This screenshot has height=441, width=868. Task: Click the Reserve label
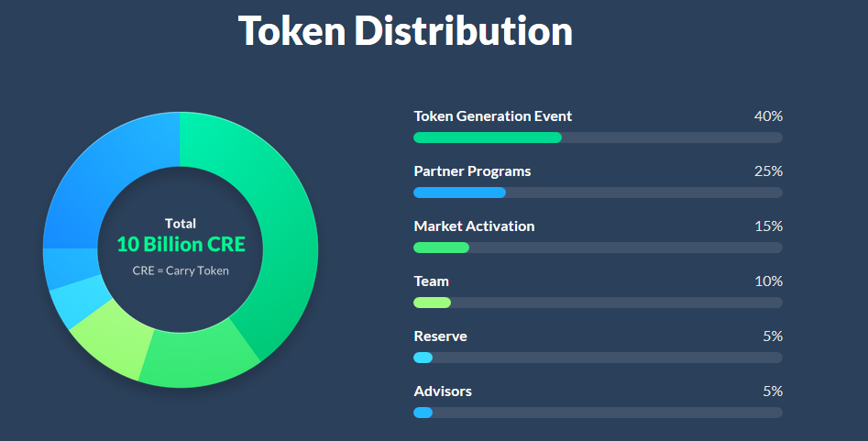(x=440, y=336)
